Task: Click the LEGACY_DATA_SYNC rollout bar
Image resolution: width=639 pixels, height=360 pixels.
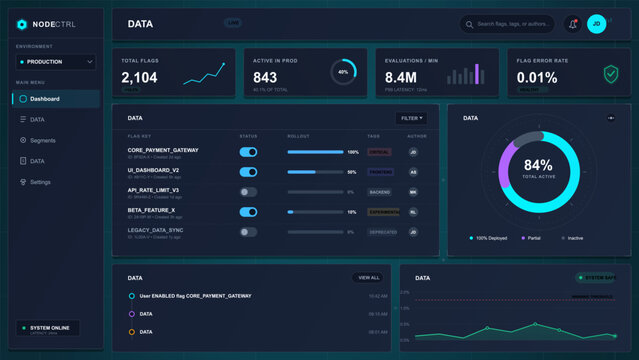Action: [x=315, y=232]
